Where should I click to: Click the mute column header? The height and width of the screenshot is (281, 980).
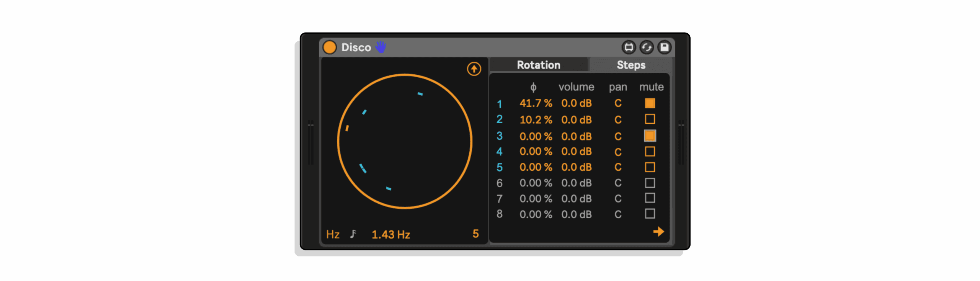(651, 87)
